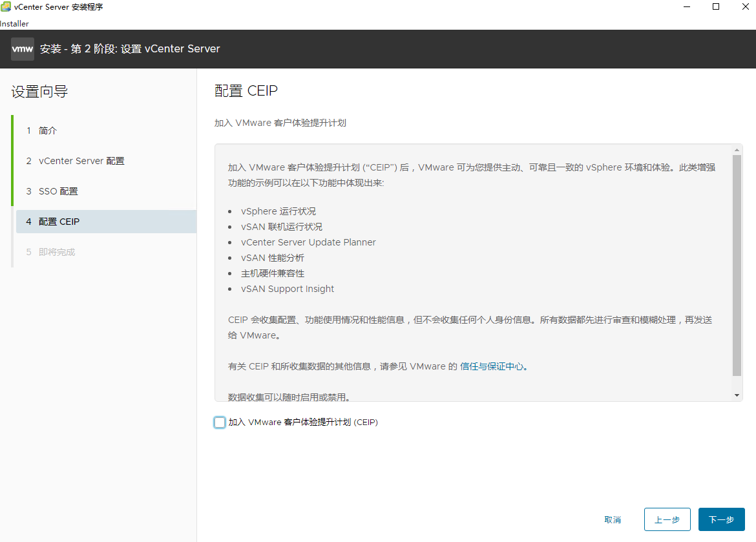The height and width of the screenshot is (542, 756).
Task: Click the CEIP description scrollbar thumb
Action: coord(737,266)
